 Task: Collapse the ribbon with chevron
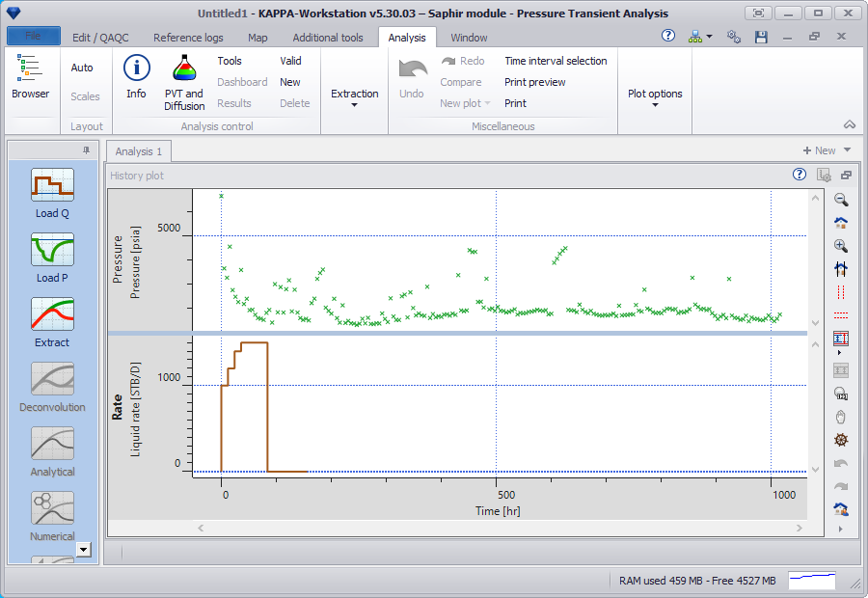(849, 124)
